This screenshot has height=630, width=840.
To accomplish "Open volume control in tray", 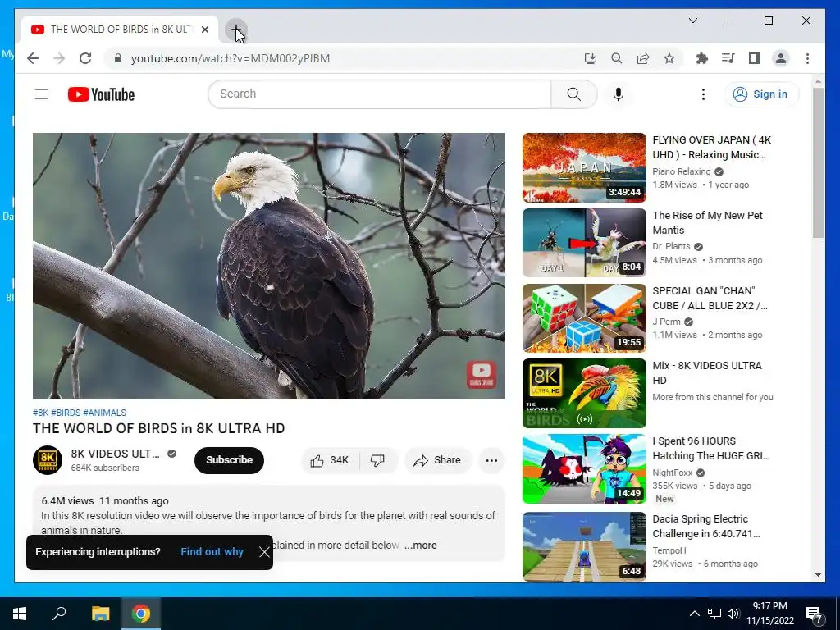I will click(x=733, y=614).
